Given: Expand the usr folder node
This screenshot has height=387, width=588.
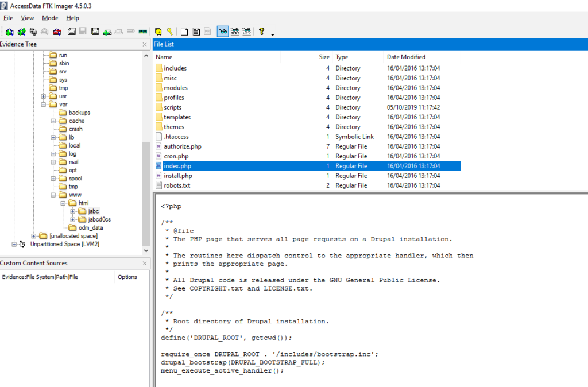Looking at the screenshot, I should point(44,96).
